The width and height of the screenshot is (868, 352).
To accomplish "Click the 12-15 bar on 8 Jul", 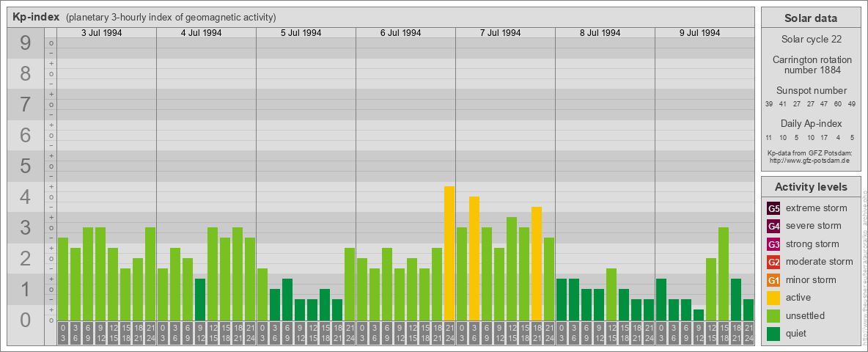I will pos(611,295).
